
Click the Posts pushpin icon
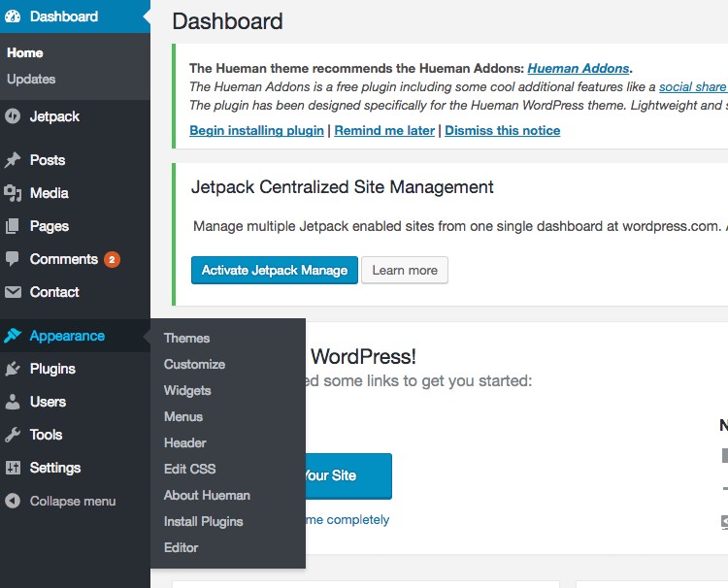click(x=13, y=160)
